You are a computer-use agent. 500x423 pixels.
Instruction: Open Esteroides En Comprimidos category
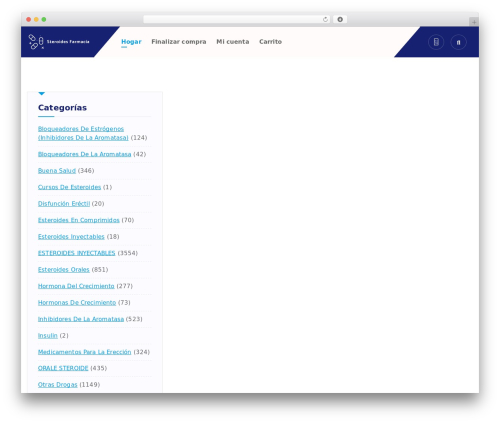(79, 220)
